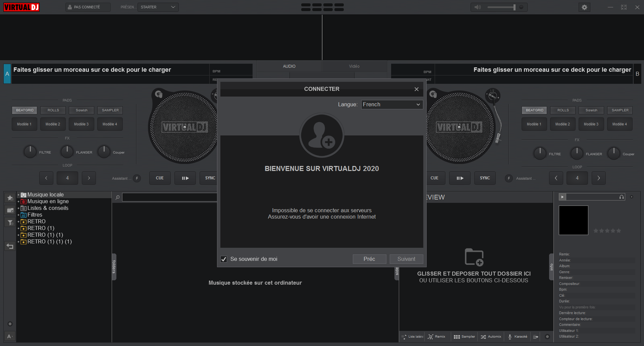Open the Karaoké list

[x=518, y=337]
